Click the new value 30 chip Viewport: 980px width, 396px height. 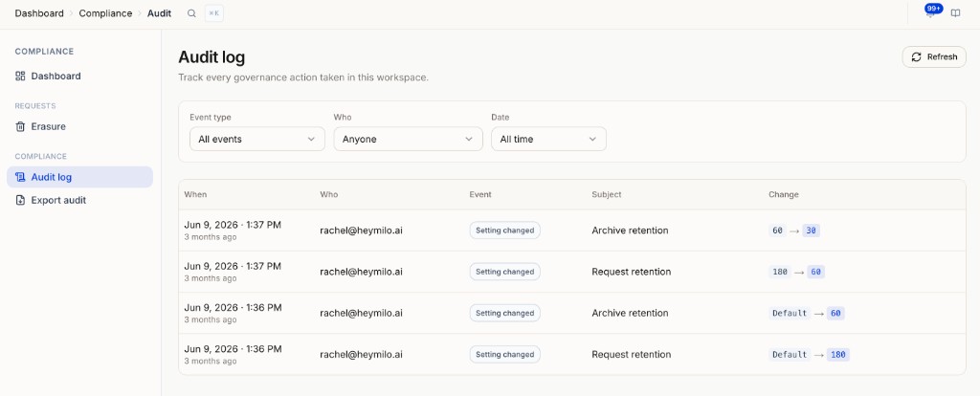[812, 231]
